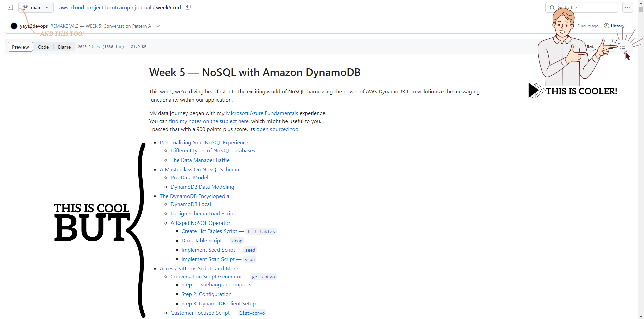
Task: Jump to Create List Tables Script
Action: point(229,231)
